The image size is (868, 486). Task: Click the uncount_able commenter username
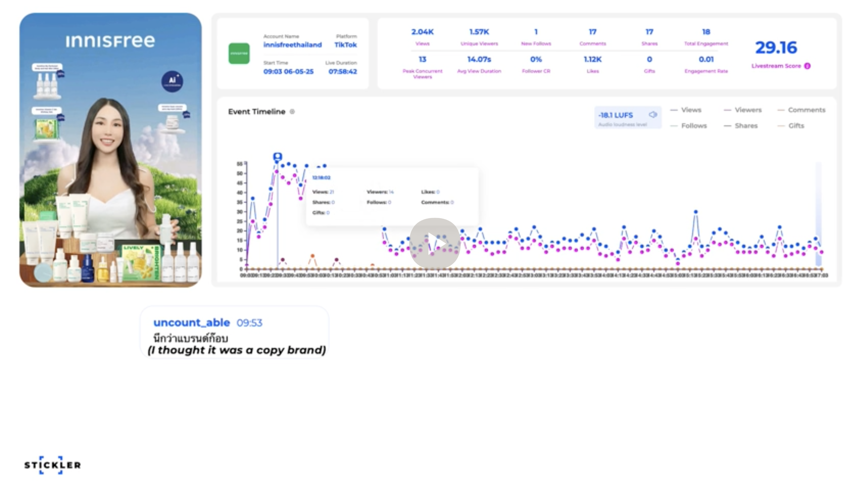[x=191, y=323]
